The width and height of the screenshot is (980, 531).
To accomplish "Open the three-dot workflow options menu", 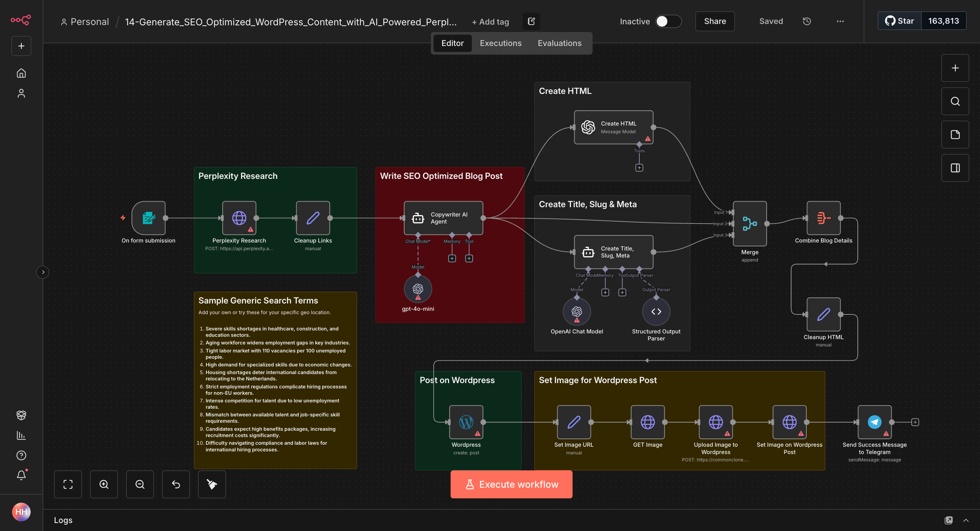I will pyautogui.click(x=840, y=21).
